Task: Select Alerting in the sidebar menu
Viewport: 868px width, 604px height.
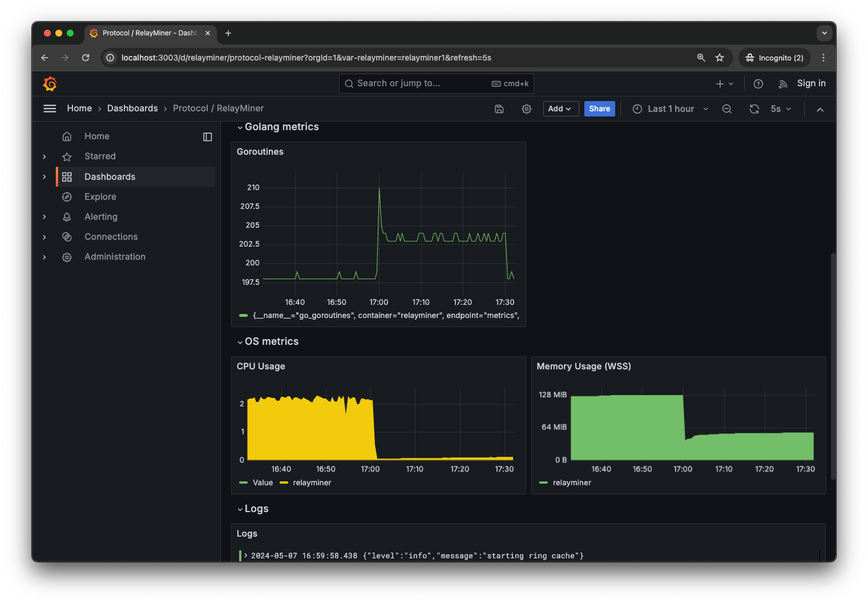Action: click(x=101, y=217)
